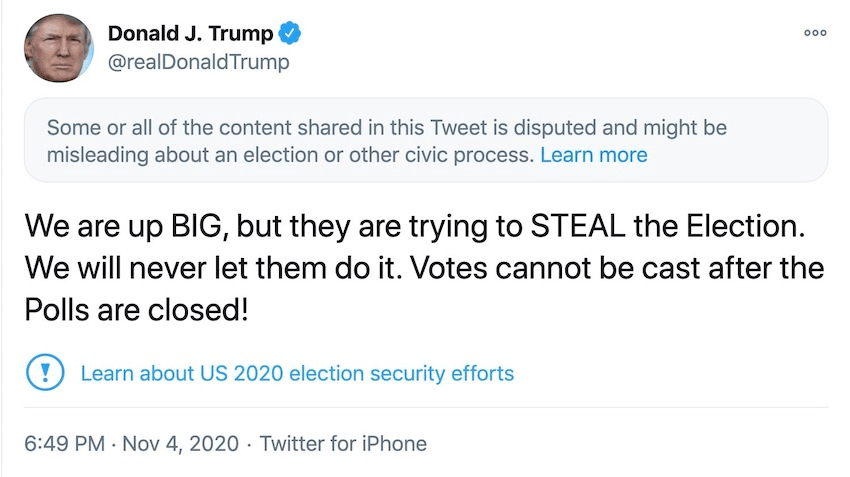This screenshot has width=850, height=477.
Task: Click the Donald J. Trump display name
Action: 190,34
